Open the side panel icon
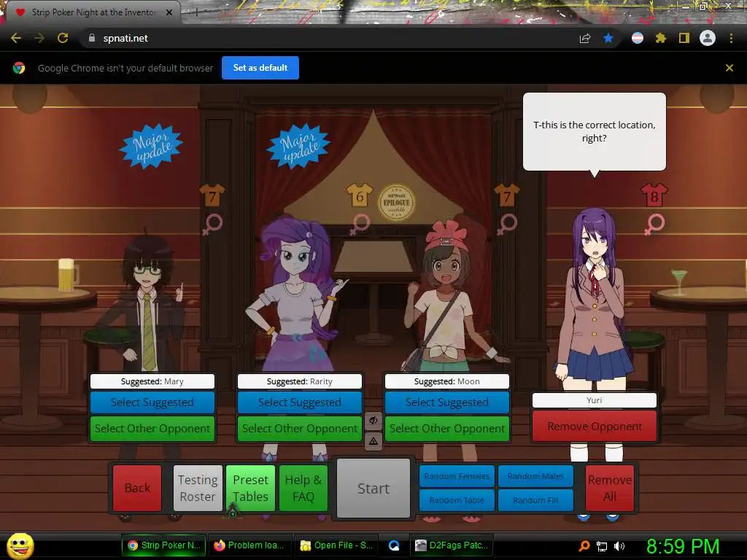The width and height of the screenshot is (747, 560). pyautogui.click(x=684, y=38)
